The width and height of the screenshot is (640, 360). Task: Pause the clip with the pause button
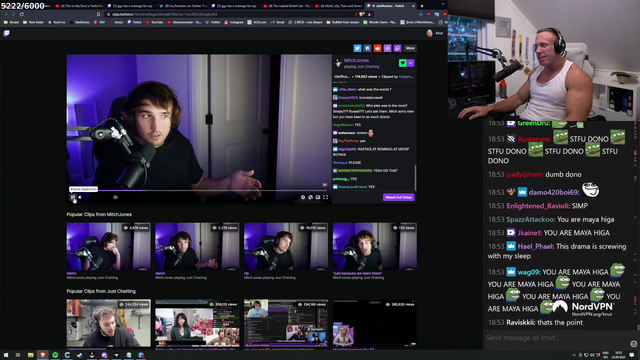coord(73,197)
